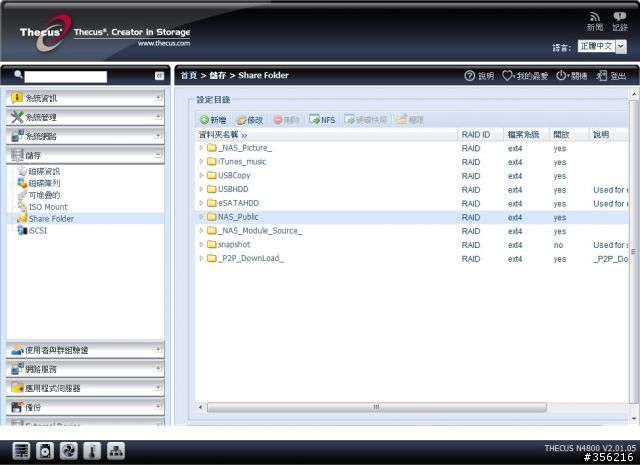The image size is (640, 465).
Task: Click the Thecus logo
Action: [44, 33]
